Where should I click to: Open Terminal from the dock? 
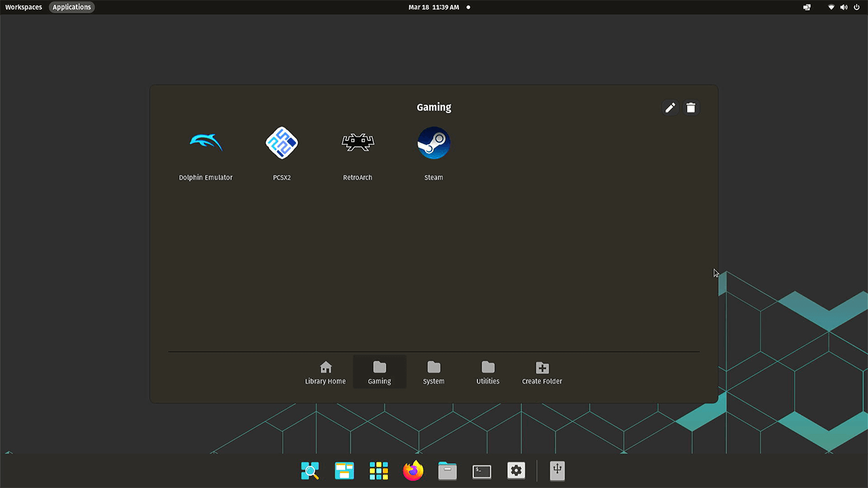pyautogui.click(x=481, y=470)
